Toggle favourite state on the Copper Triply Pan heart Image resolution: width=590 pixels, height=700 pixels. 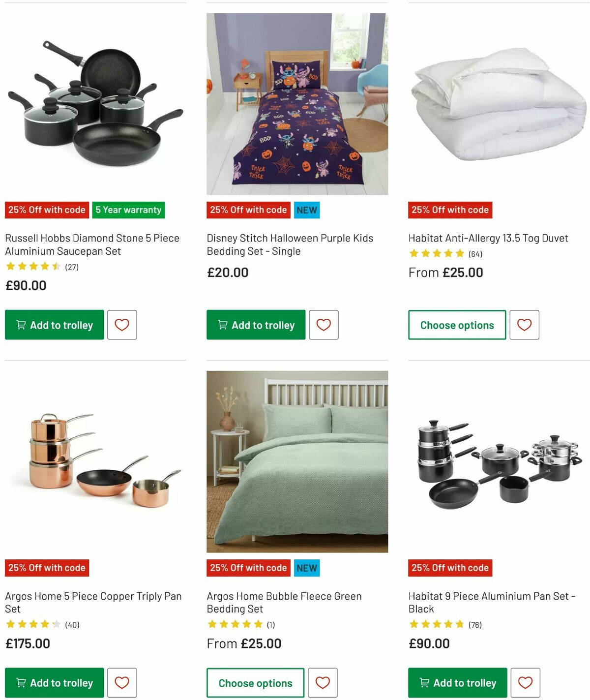point(121,682)
